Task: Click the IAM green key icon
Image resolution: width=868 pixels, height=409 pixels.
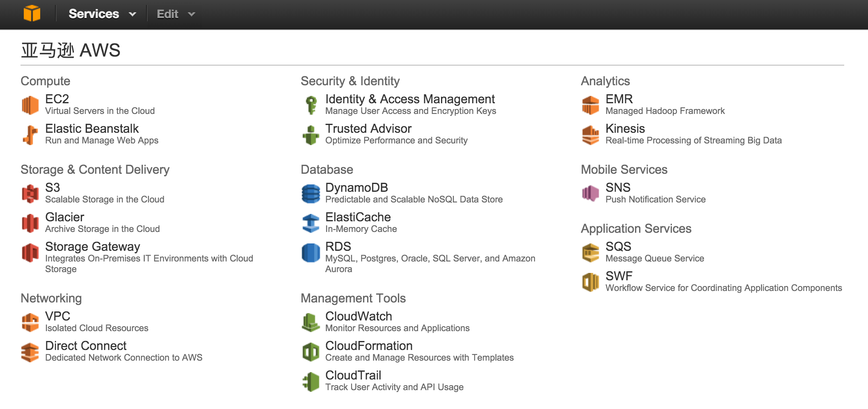Action: point(311,105)
